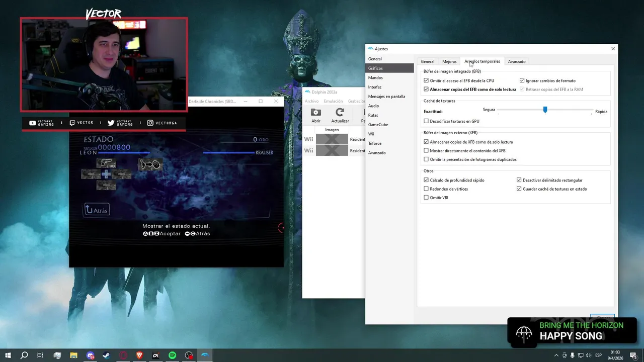
Task: Select Avanzado in the Ajustes sidebar
Action: [389, 152]
